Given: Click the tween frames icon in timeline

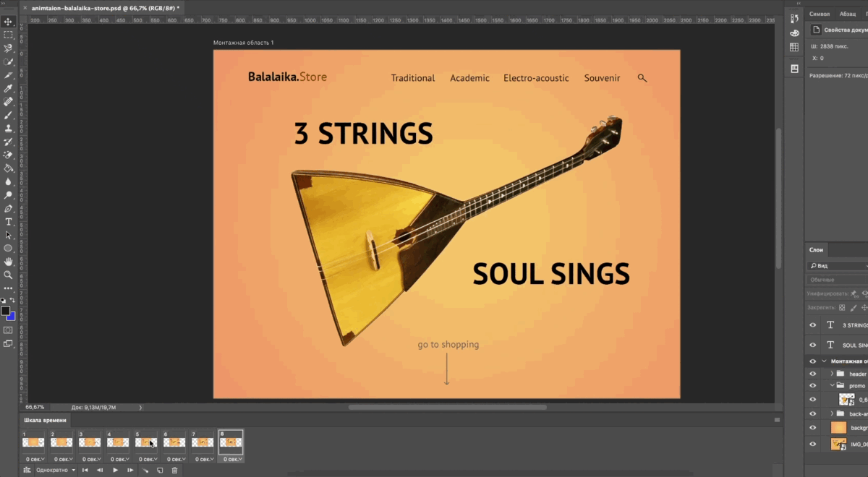Looking at the screenshot, I should click(x=145, y=470).
